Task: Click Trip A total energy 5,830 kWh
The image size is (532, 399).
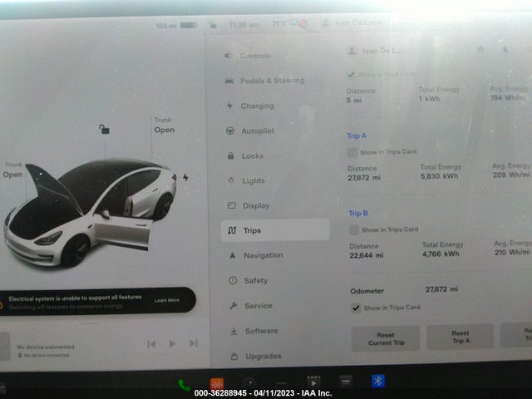Action: point(440,176)
